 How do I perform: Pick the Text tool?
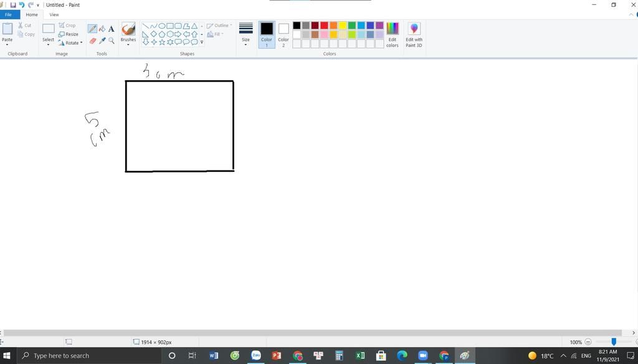tap(111, 29)
